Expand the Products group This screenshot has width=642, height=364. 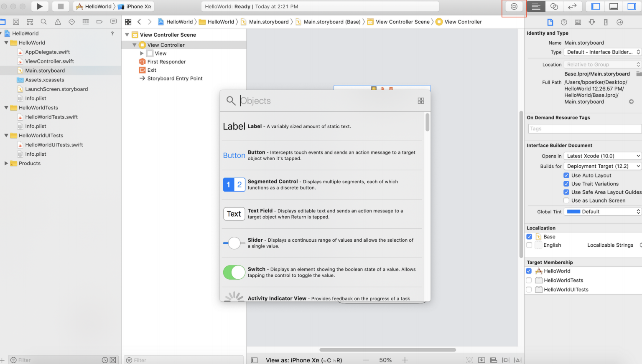(6, 163)
